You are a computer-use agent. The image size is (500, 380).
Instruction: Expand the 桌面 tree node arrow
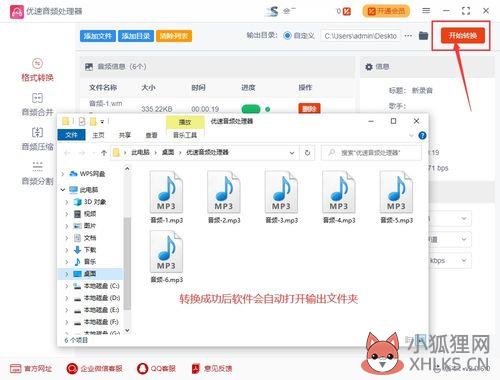point(67,274)
